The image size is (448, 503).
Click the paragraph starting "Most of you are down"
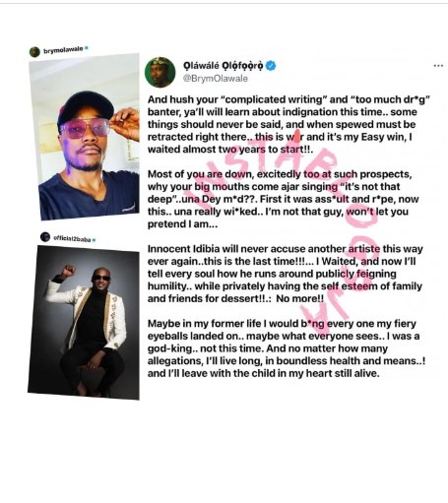(x=283, y=199)
